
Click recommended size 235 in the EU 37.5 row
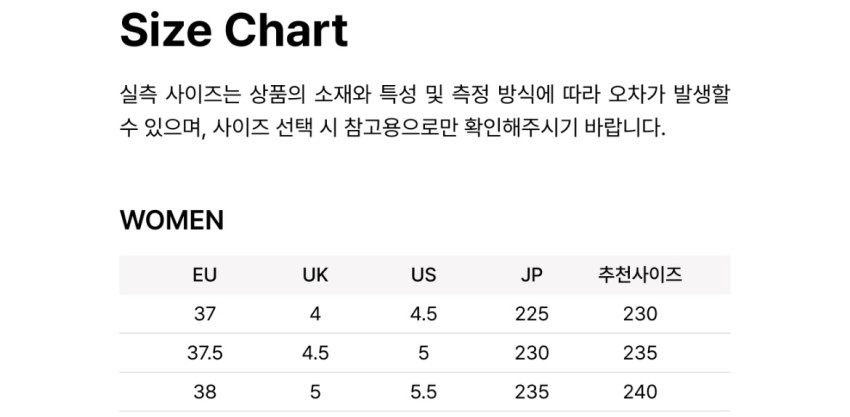point(640,353)
